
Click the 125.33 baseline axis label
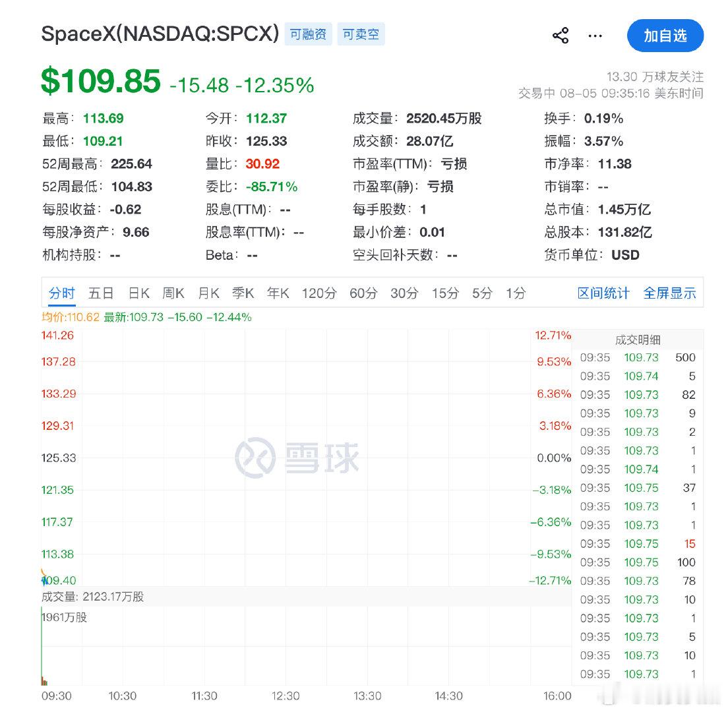tap(59, 458)
